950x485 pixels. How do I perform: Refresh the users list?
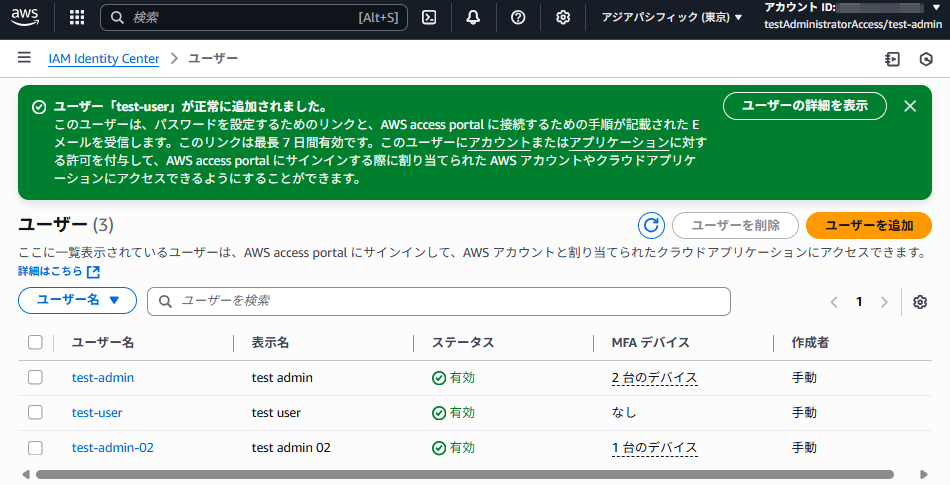tap(651, 225)
